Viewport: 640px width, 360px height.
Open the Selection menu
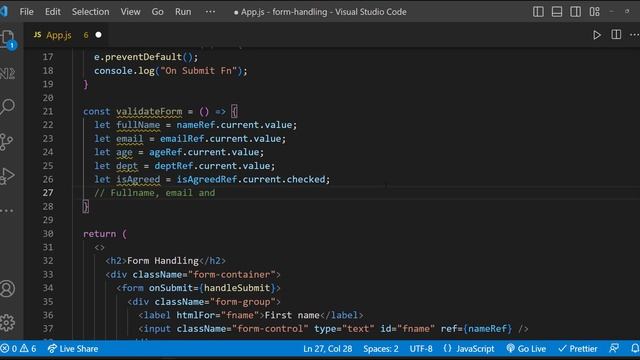tap(91, 12)
